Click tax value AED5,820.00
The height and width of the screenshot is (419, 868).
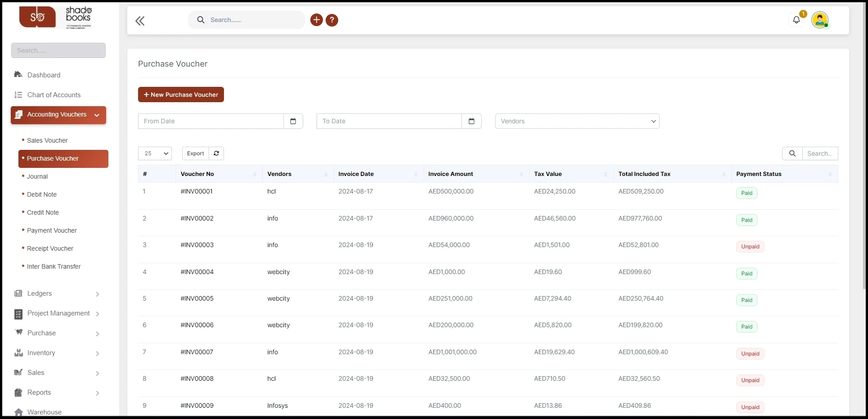pyautogui.click(x=553, y=325)
